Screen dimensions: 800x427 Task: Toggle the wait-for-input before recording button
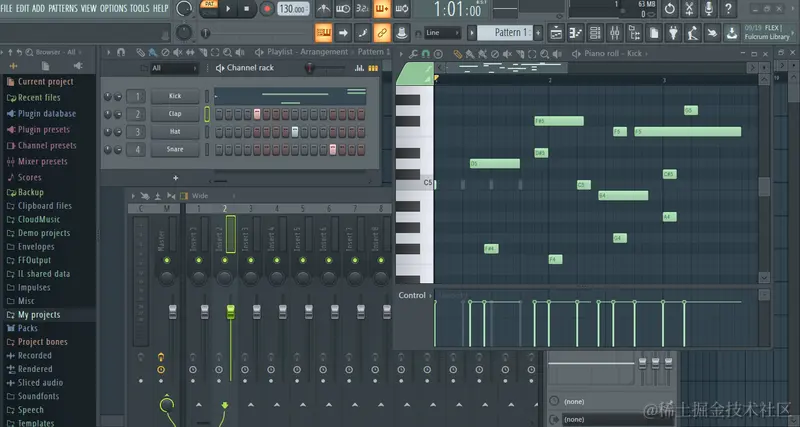tap(343, 9)
